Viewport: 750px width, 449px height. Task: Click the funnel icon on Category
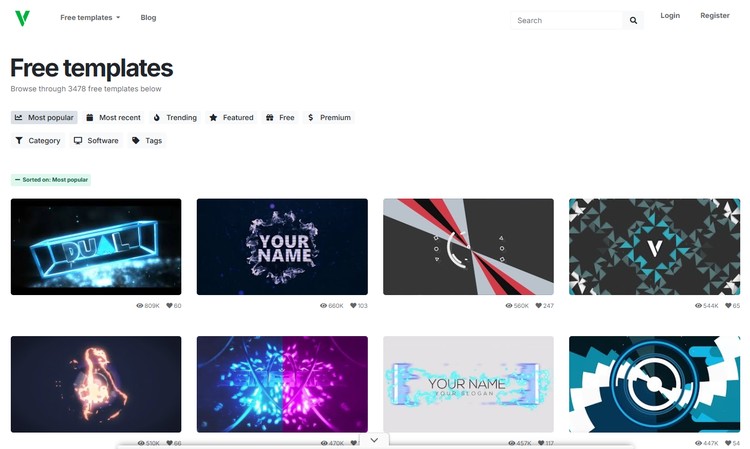19,141
